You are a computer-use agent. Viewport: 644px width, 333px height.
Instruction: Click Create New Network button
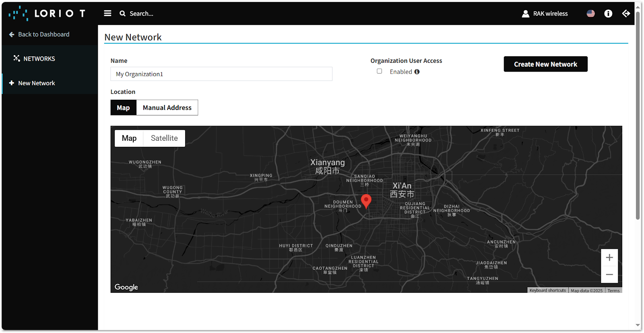545,64
